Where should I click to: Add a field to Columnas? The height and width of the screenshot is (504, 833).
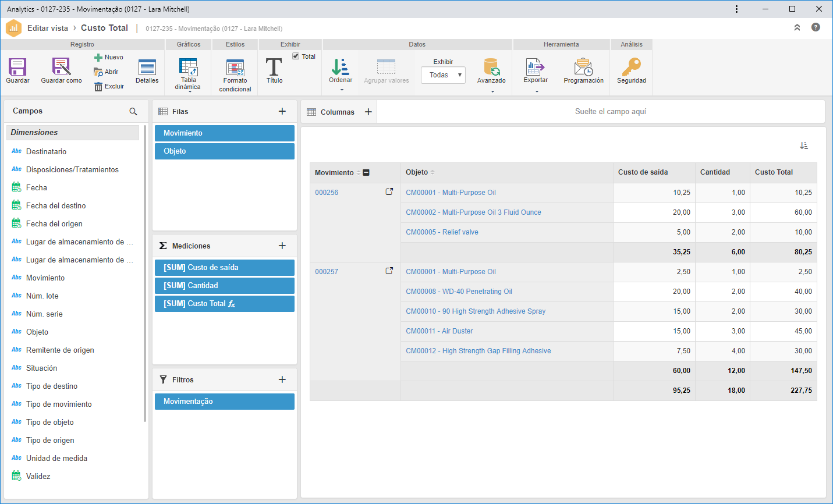pos(368,112)
